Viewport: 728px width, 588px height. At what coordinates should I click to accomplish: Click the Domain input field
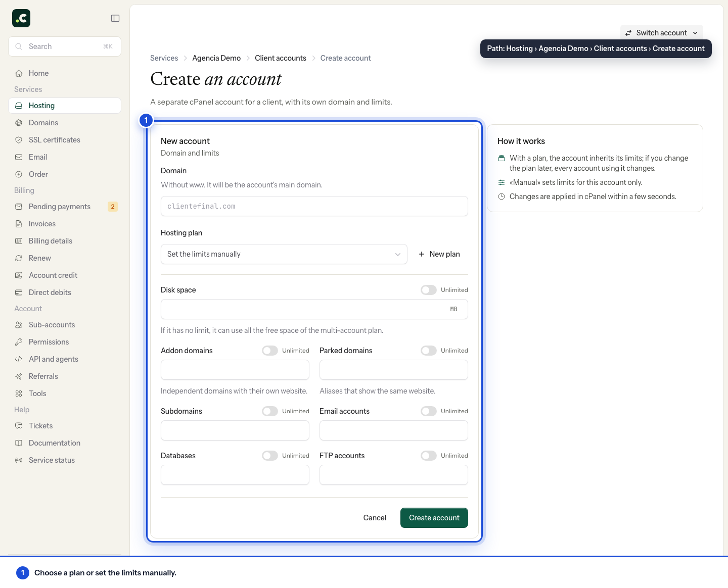point(314,206)
